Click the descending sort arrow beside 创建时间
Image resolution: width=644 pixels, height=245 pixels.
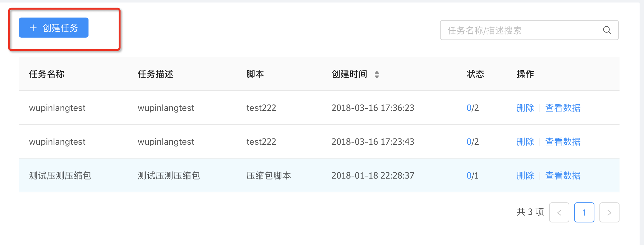click(x=377, y=77)
